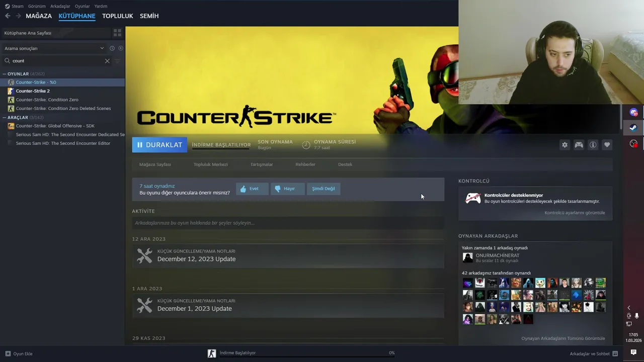Add game to favorites heart icon

(x=607, y=145)
